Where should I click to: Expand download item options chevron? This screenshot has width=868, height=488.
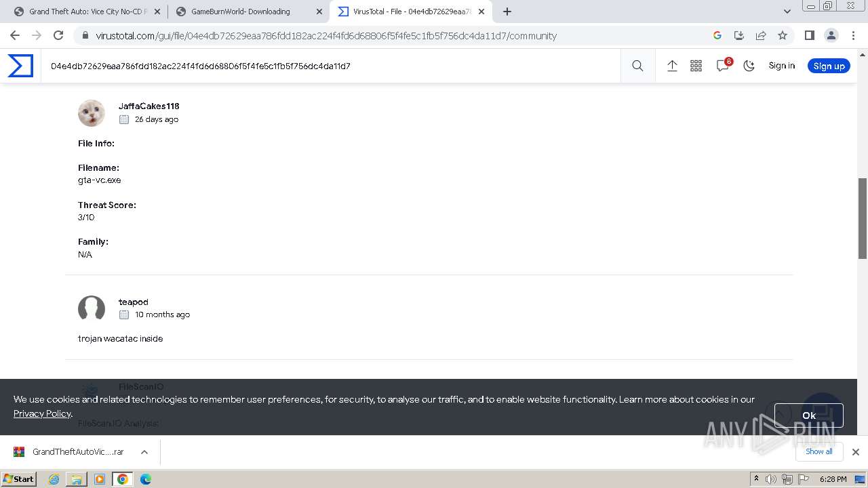(144, 452)
